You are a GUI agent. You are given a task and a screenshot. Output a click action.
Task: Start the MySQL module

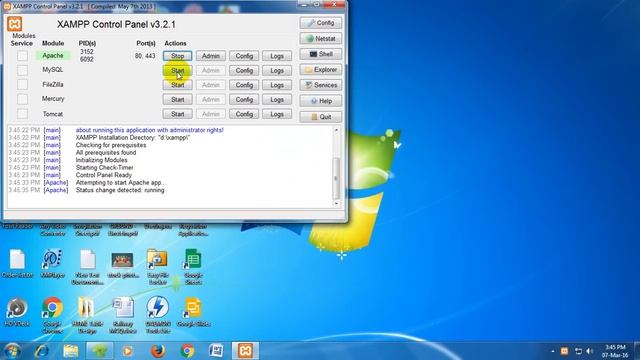178,71
